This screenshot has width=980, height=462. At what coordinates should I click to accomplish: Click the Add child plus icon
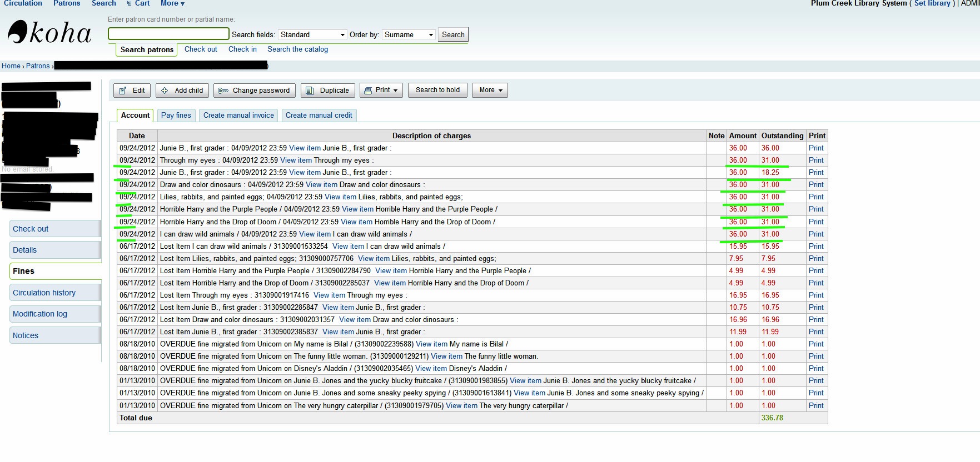(165, 91)
